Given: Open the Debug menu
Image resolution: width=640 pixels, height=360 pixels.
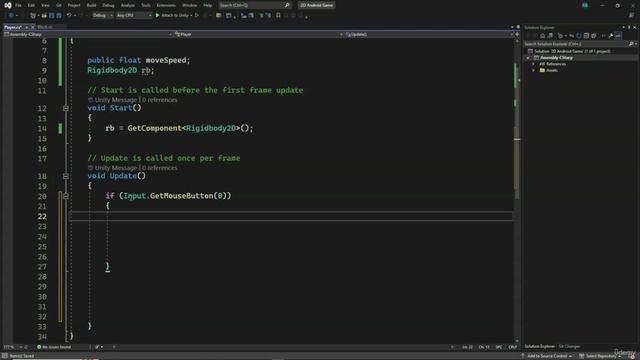Looking at the screenshot, I should tap(108, 5).
